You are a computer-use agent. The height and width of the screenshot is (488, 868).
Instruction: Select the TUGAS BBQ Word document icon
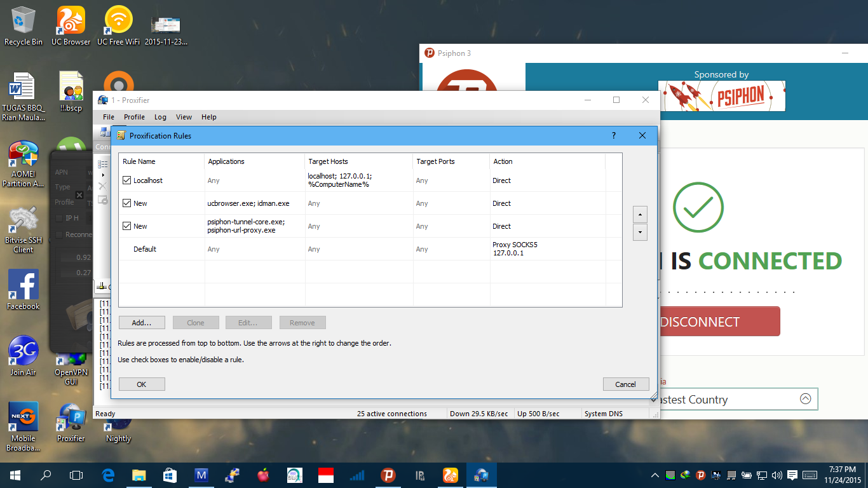24,97
